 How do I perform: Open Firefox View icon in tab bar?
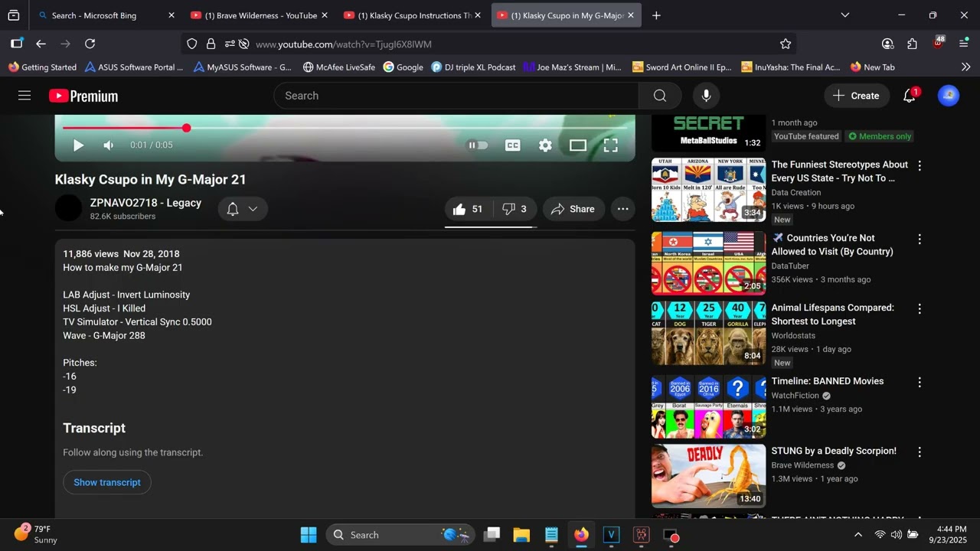click(x=14, y=15)
